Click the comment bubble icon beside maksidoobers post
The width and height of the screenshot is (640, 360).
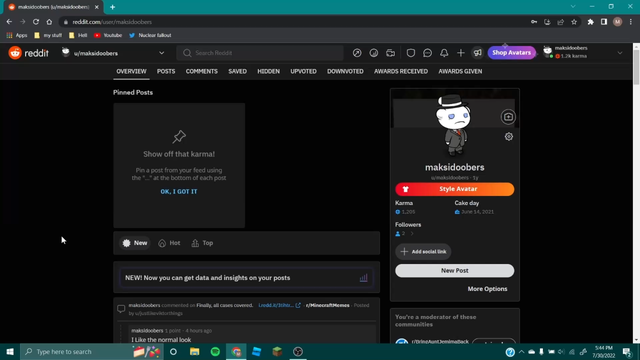pos(121,309)
